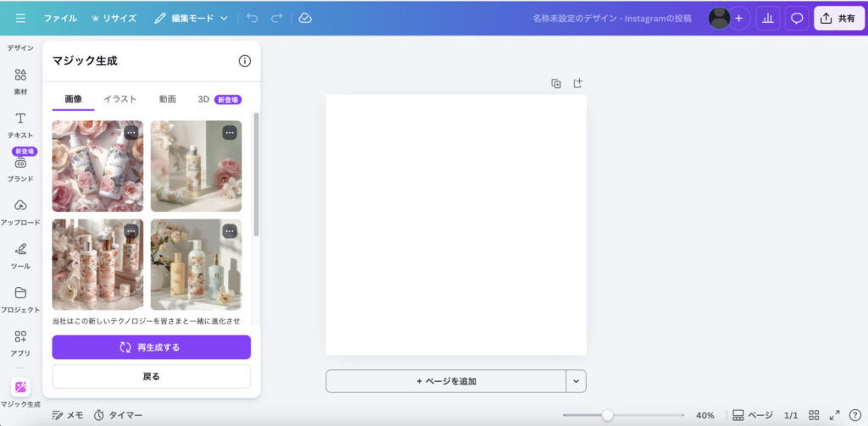Click the redo arrow
The height and width of the screenshot is (426, 868).
(x=277, y=19)
